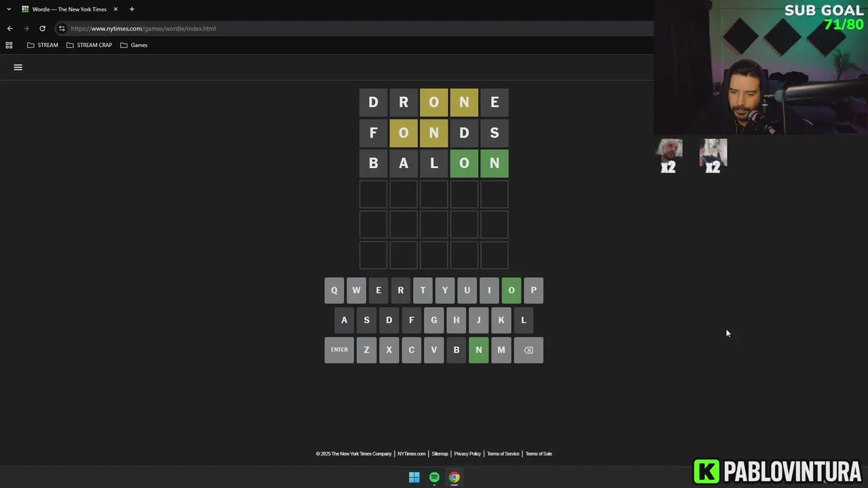The height and width of the screenshot is (488, 868).
Task: Tap the D key on keyboard
Action: tap(389, 320)
